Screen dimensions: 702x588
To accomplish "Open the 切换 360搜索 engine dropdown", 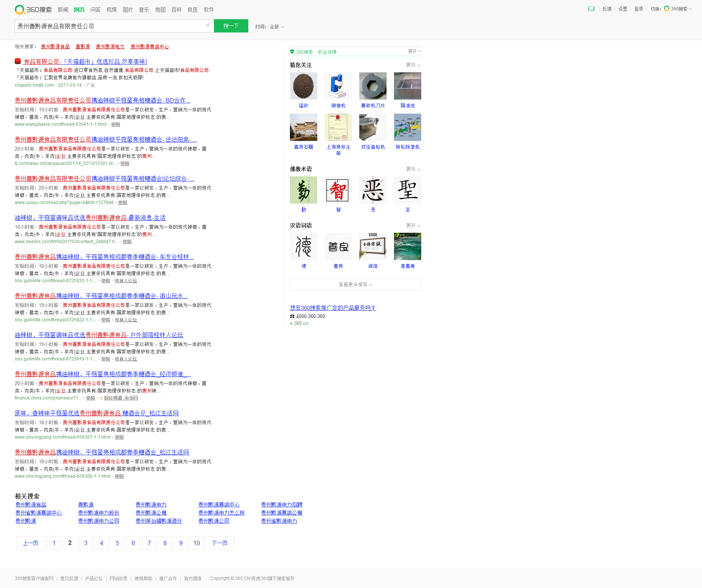I will tap(678, 9).
